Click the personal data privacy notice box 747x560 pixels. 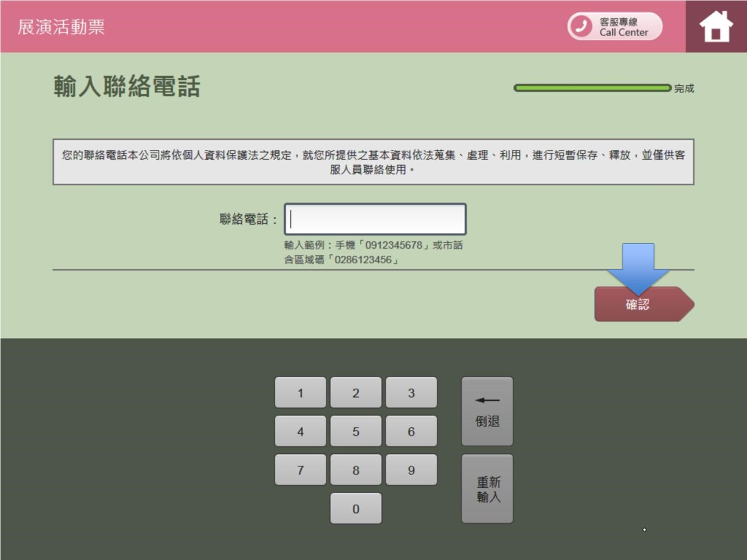(x=373, y=162)
